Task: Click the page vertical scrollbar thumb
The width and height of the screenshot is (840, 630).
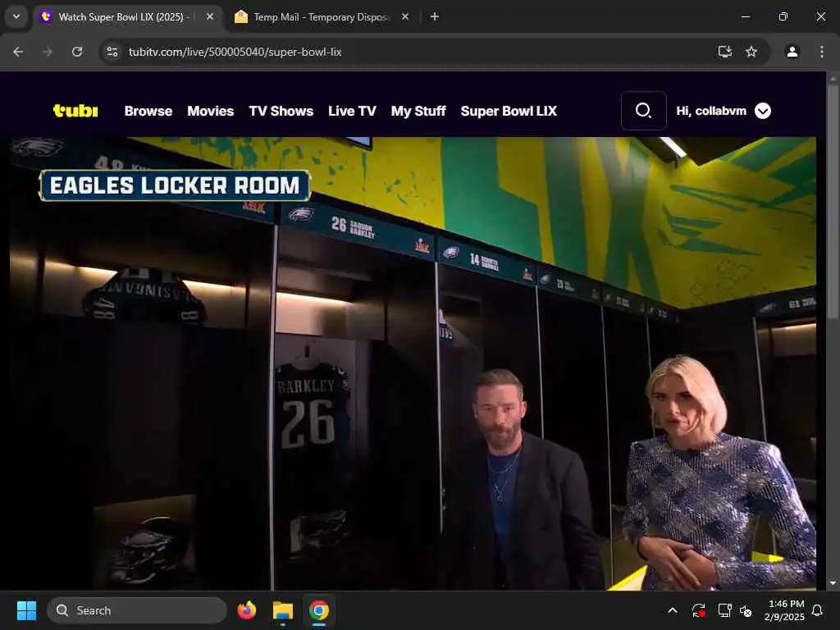Action: 833,201
